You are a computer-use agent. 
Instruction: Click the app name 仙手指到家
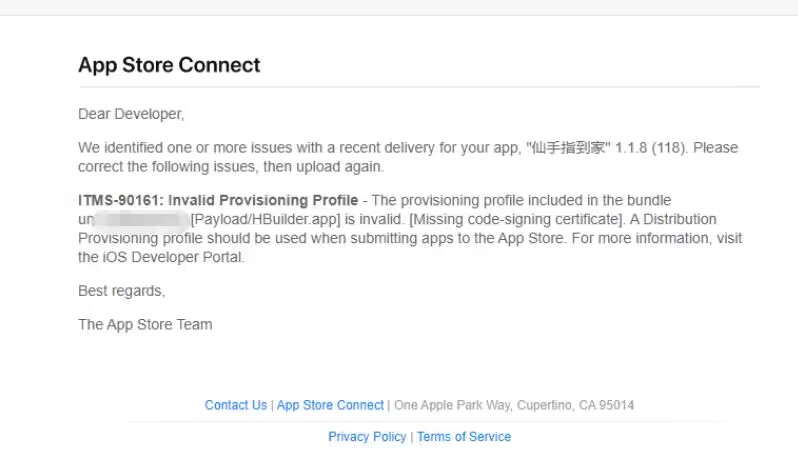click(568, 148)
